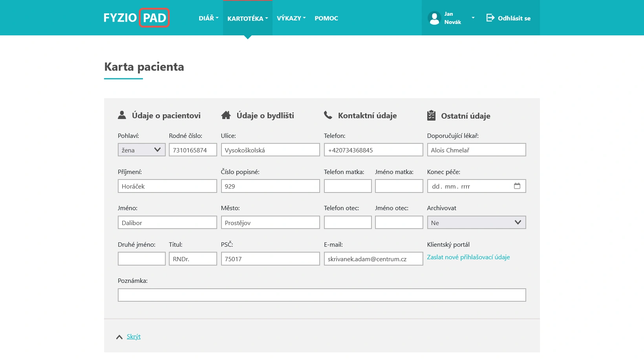Click the collapse chevron next to Skrýt
Screen dimensions: 644x361
pos(119,336)
